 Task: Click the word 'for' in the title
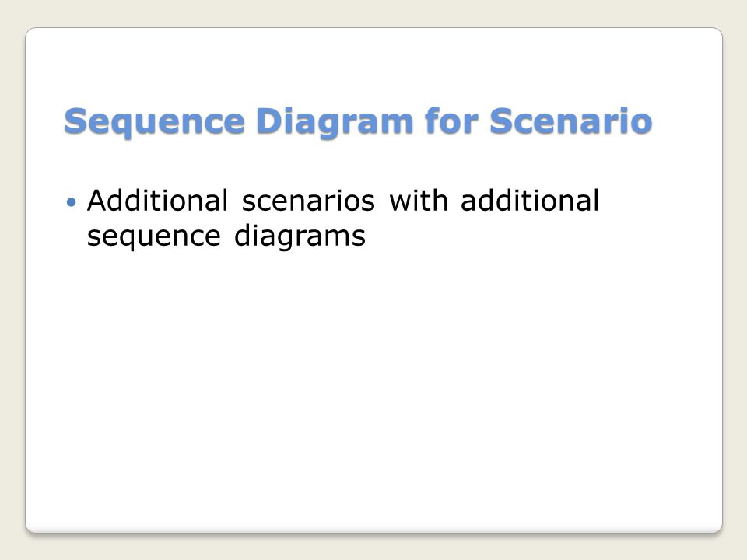click(451, 120)
